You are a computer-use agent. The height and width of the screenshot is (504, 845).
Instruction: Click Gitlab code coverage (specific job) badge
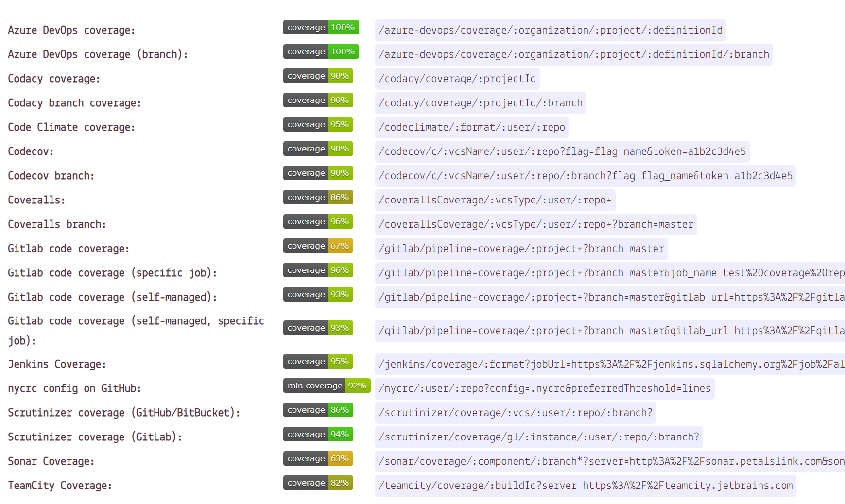click(318, 270)
